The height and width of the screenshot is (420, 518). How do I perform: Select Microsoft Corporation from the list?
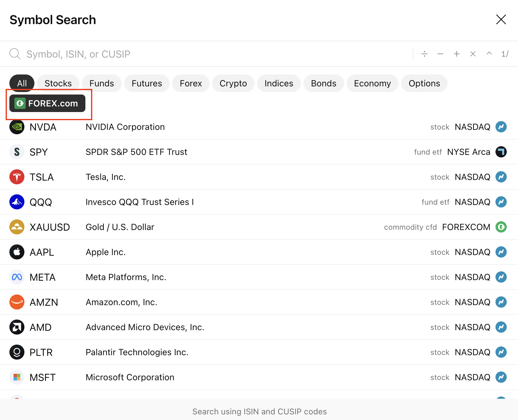point(130,377)
